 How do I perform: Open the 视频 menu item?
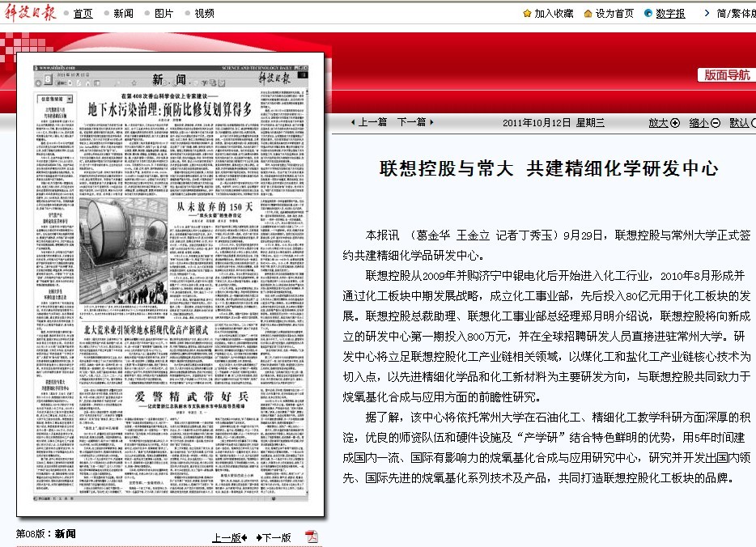click(x=205, y=14)
